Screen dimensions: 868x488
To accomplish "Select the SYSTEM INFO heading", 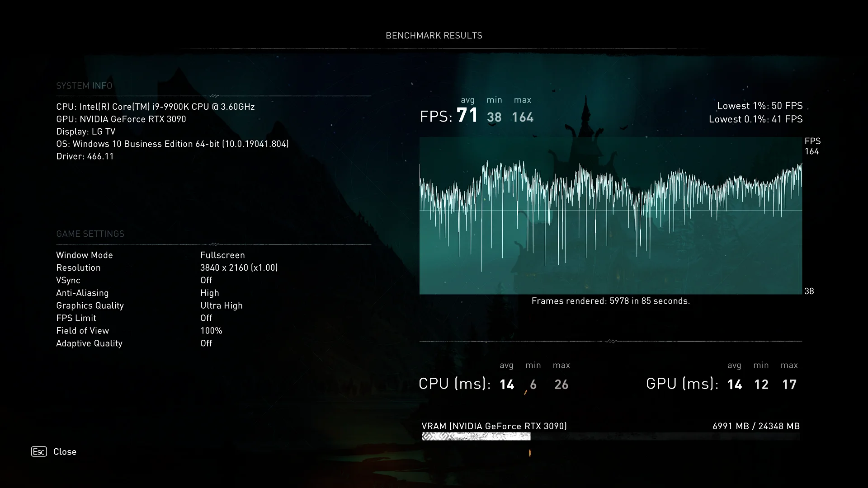I will tap(84, 86).
